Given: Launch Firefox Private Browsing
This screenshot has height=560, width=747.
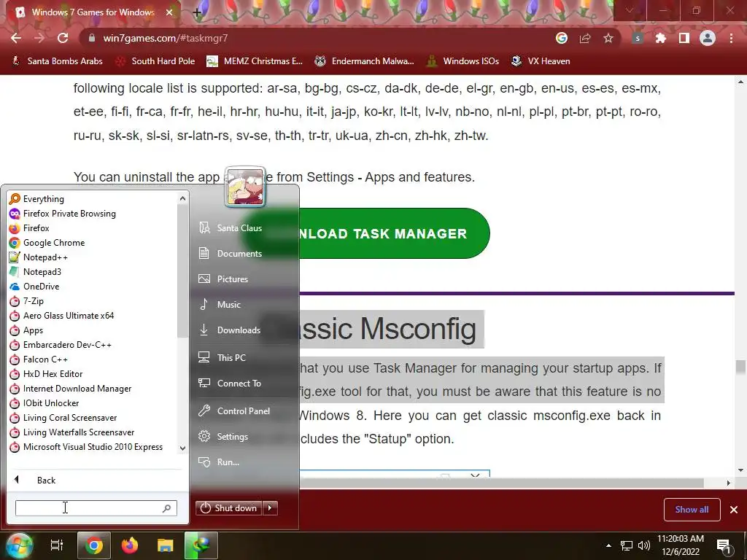Looking at the screenshot, I should pyautogui.click(x=63, y=214).
